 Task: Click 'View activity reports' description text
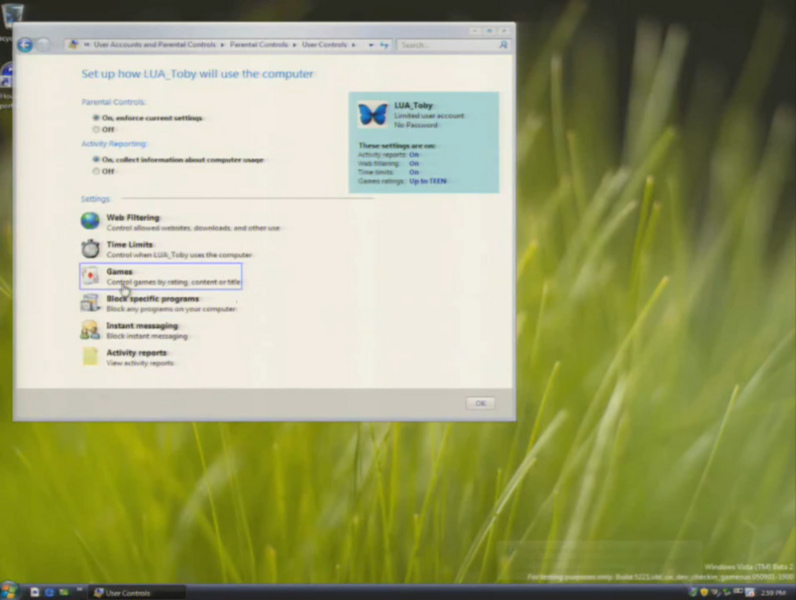(140, 363)
